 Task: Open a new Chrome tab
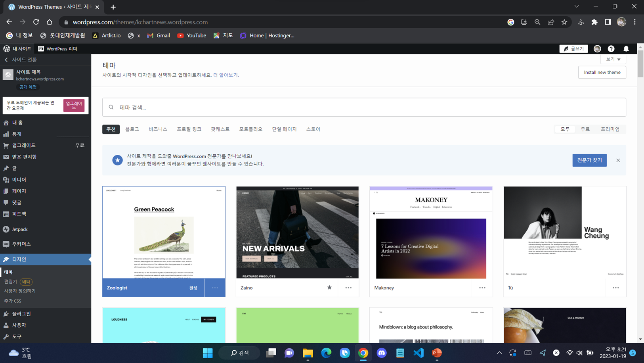113,7
